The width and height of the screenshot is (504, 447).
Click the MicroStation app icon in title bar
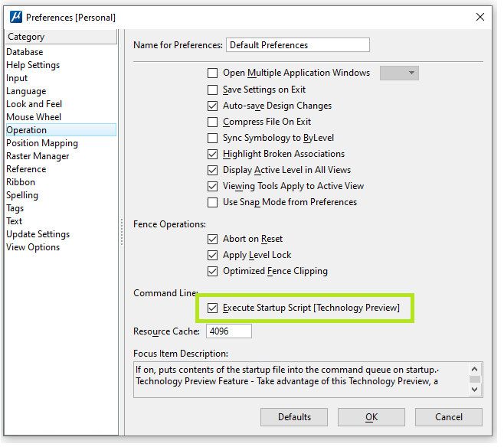16,17
